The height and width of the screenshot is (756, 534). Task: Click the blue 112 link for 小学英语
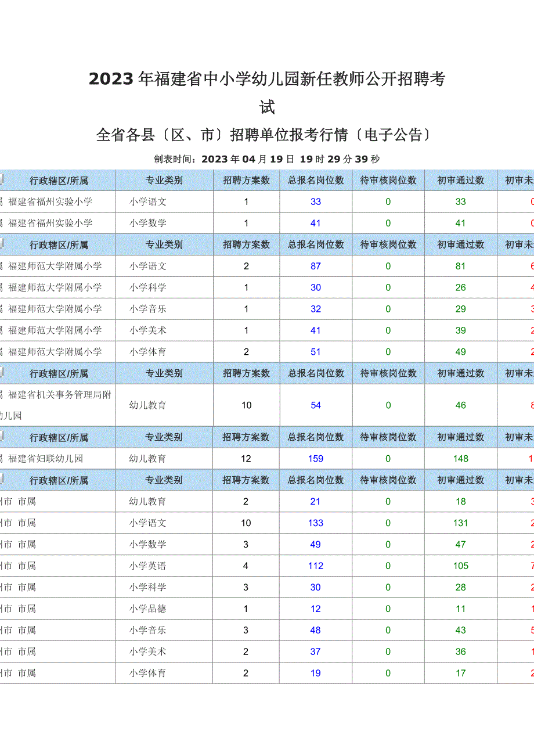(316, 566)
